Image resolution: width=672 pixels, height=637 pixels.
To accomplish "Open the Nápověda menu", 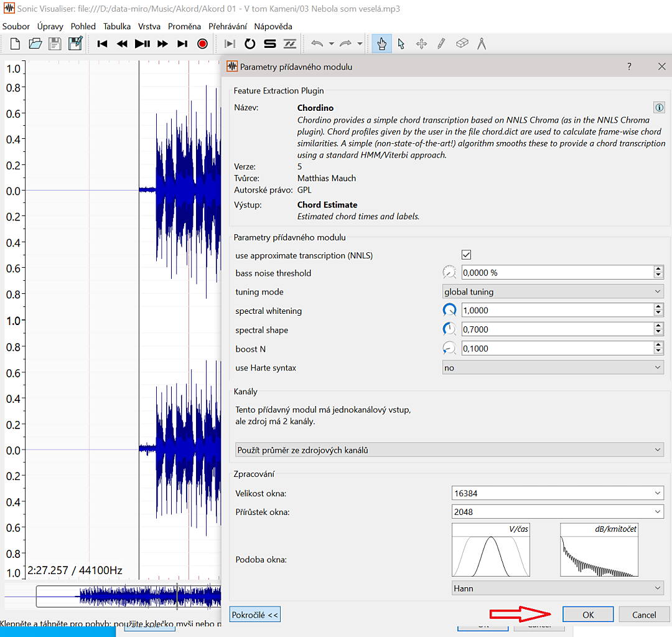I will [273, 26].
